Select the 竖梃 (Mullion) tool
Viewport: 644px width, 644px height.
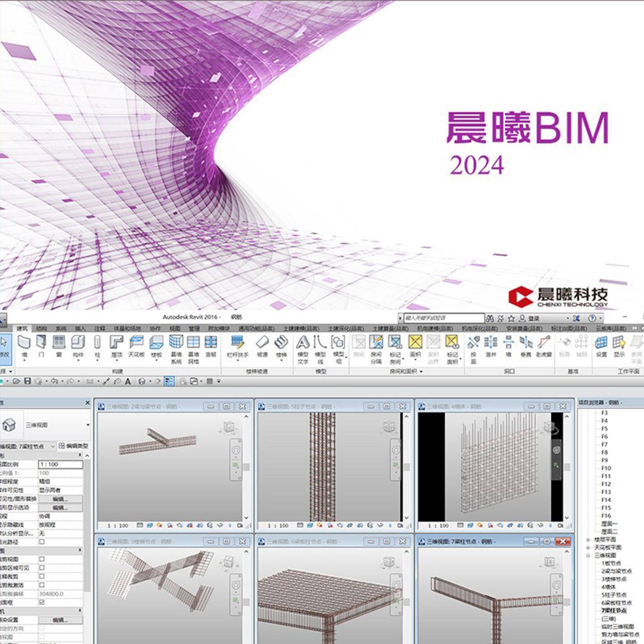(211, 346)
